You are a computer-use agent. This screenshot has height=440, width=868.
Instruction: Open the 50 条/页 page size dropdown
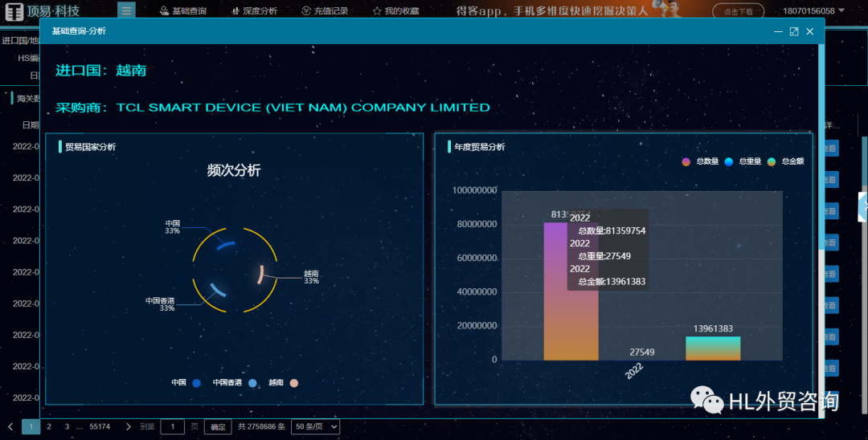315,426
